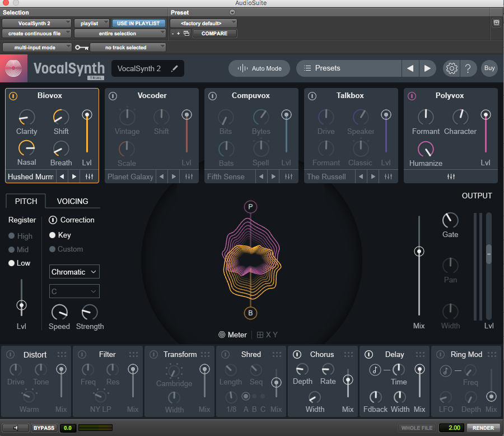Screen dimensions: 504x436
Task: Select next Compuvox preset arrow
Action: click(273, 177)
